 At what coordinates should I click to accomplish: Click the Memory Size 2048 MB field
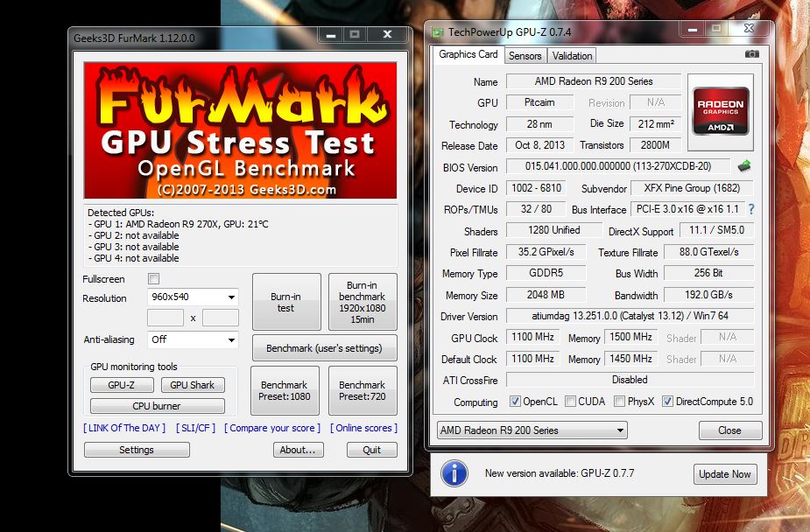click(546, 295)
